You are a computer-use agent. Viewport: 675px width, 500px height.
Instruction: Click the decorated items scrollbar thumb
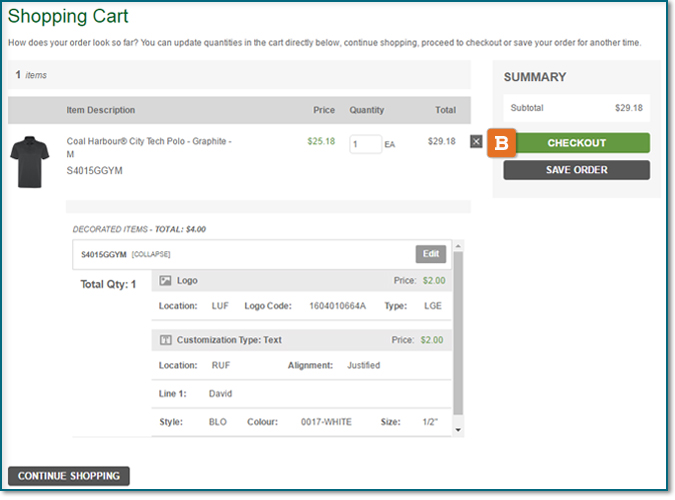pos(458,335)
